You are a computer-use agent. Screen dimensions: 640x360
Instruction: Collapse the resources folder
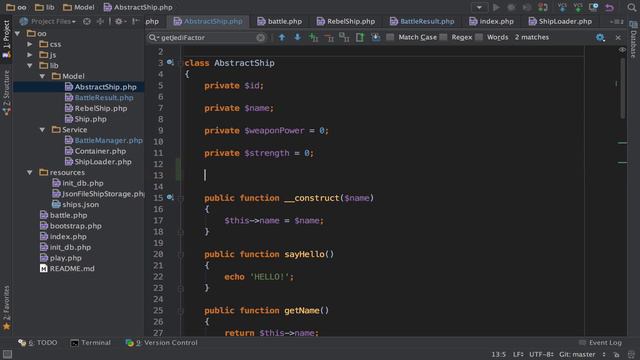30,173
